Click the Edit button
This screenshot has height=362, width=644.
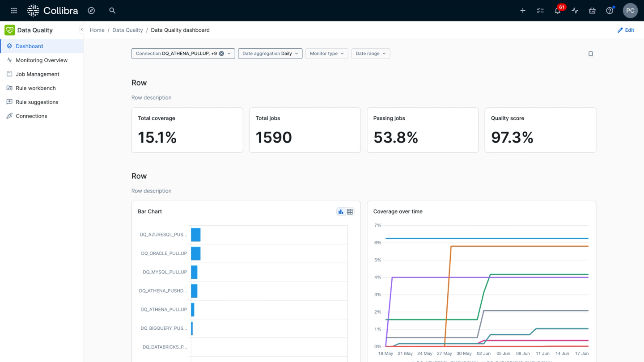626,30
